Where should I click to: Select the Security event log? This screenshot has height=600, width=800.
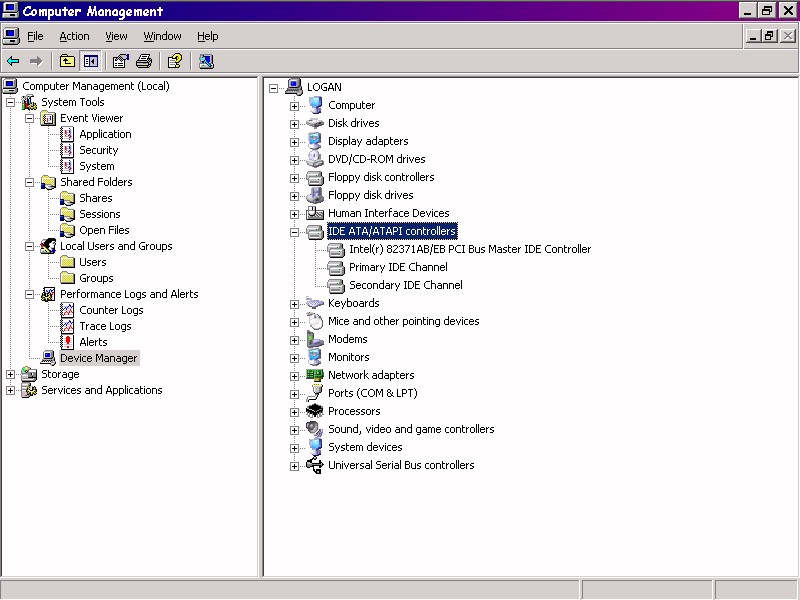98,150
